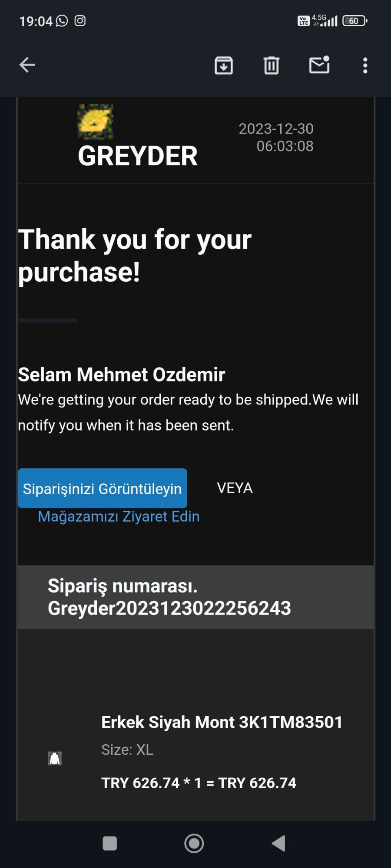This screenshot has width=391, height=868.
Task: Tap the WhatsApp notification status icon
Action: pos(62,20)
